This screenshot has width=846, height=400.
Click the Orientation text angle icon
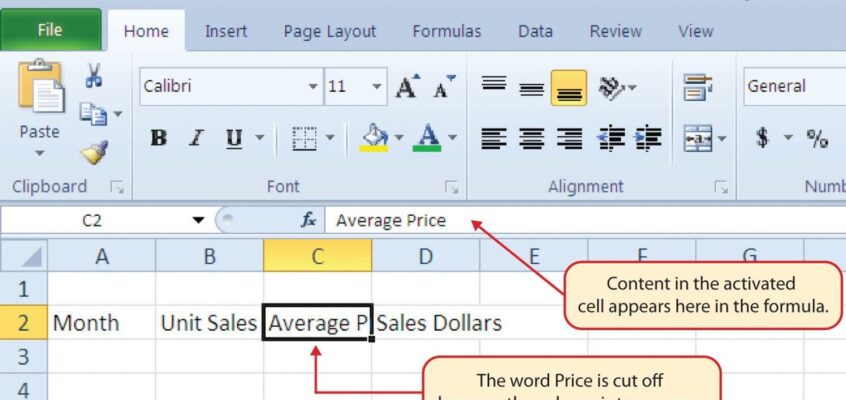(x=612, y=87)
